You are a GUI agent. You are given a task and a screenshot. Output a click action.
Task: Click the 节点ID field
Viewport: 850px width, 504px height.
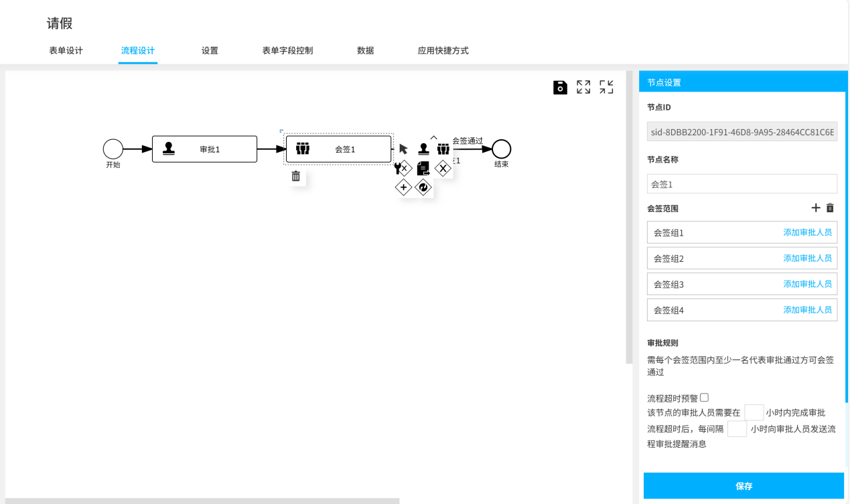pyautogui.click(x=742, y=132)
